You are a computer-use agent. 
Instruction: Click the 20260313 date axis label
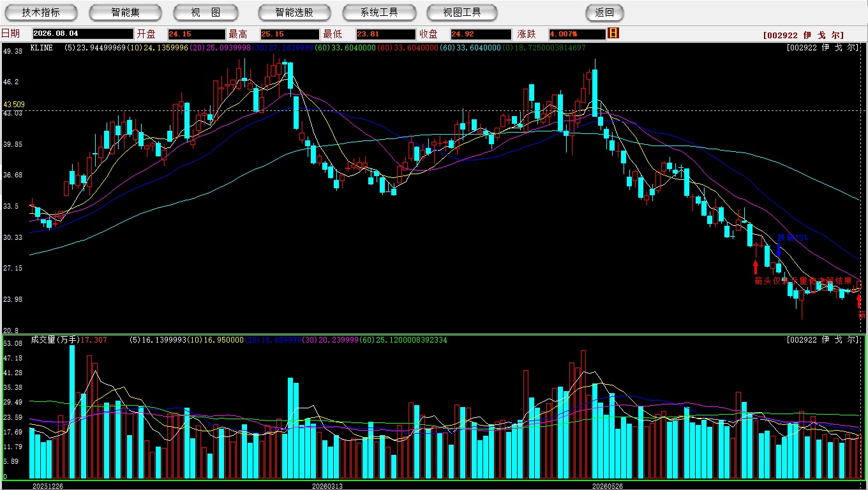click(x=327, y=486)
